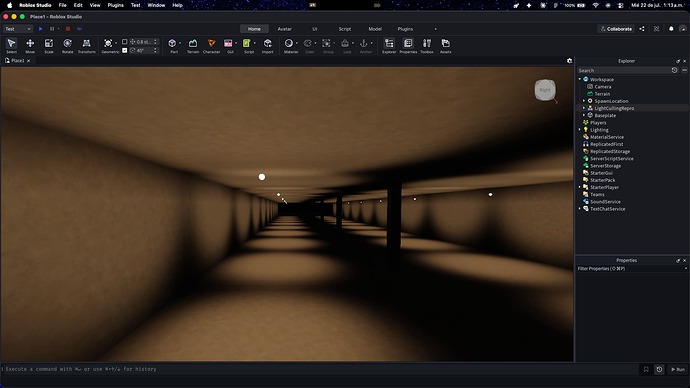Click the Run button in the command bar

coord(678,370)
